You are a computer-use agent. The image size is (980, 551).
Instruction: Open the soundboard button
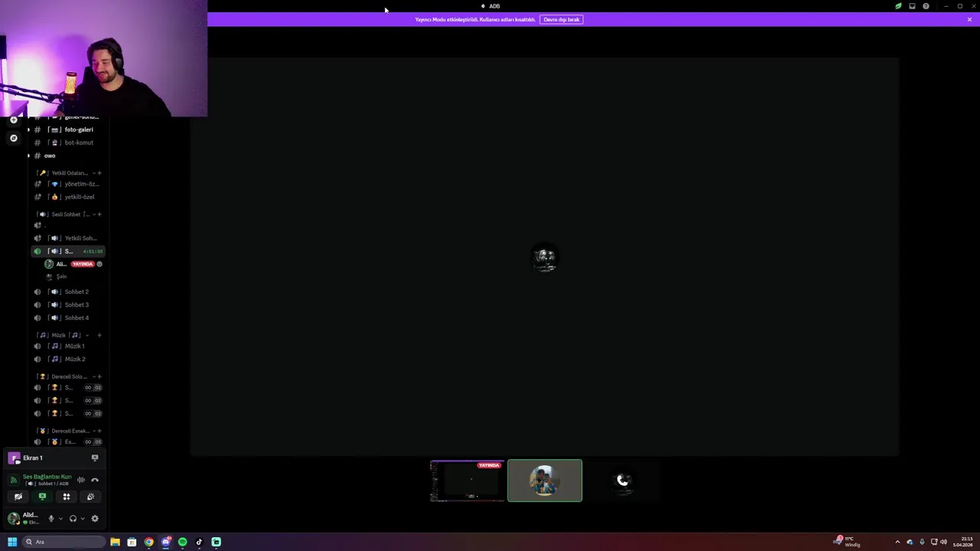click(x=90, y=497)
